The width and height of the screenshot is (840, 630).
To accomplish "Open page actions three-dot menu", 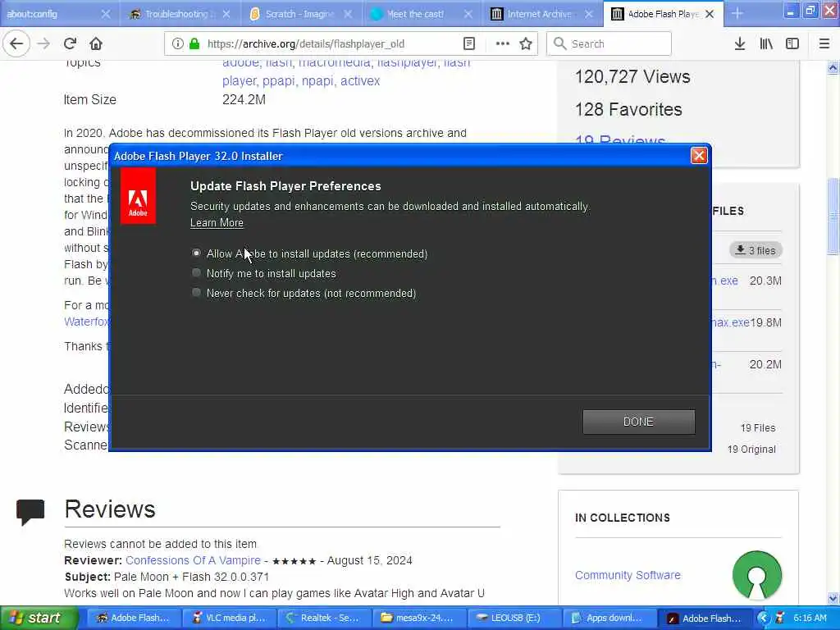I will pos(503,44).
